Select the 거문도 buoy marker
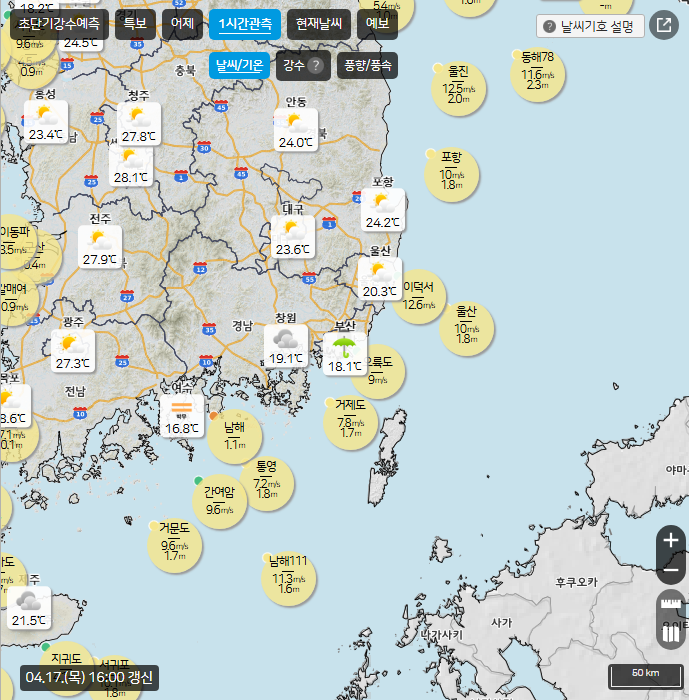 point(175,546)
